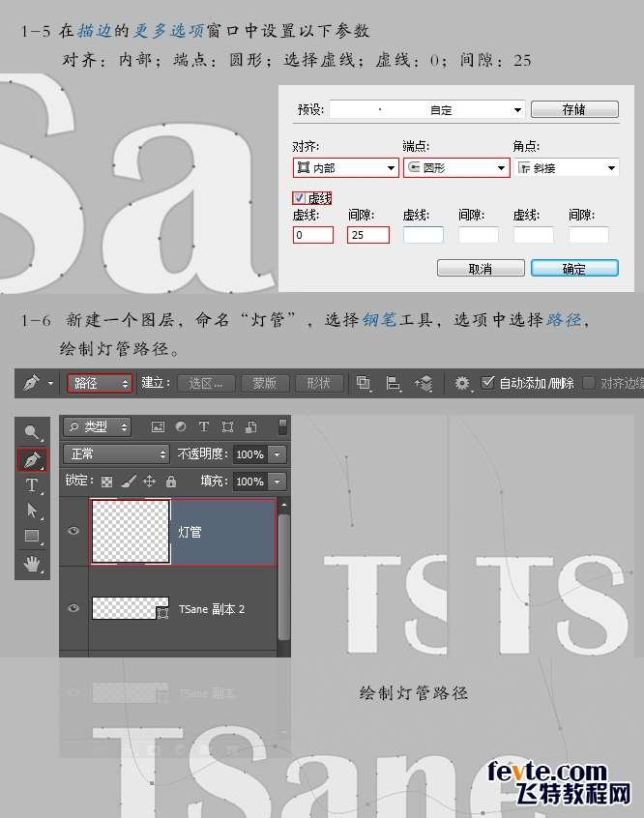The width and height of the screenshot is (644, 818).
Task: Open the 填充 fill slider arrow
Action: tap(278, 482)
